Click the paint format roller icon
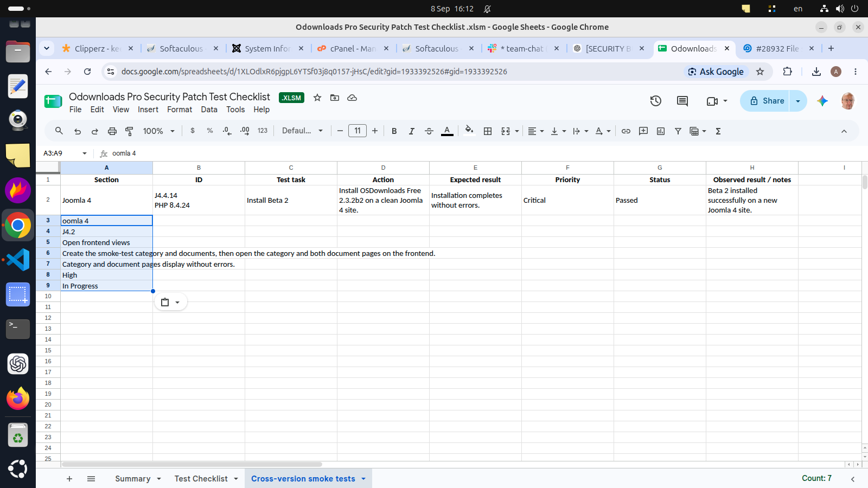Screen dimensions: 868x488 tap(129, 131)
